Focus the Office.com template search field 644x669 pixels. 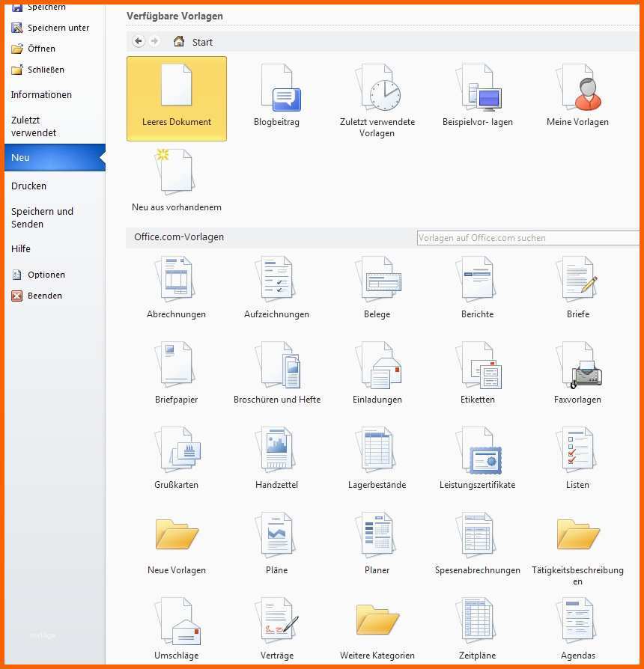point(528,238)
